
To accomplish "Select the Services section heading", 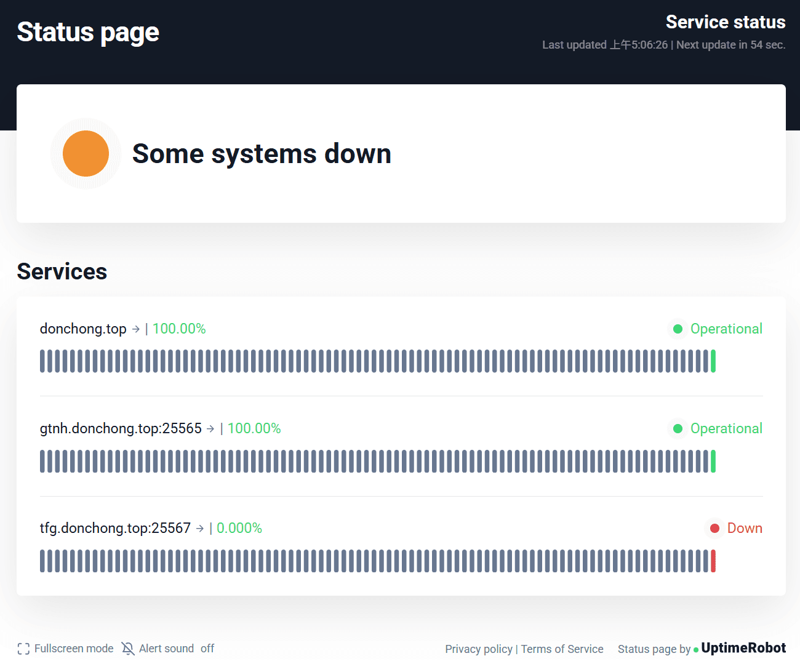I will point(62,271).
